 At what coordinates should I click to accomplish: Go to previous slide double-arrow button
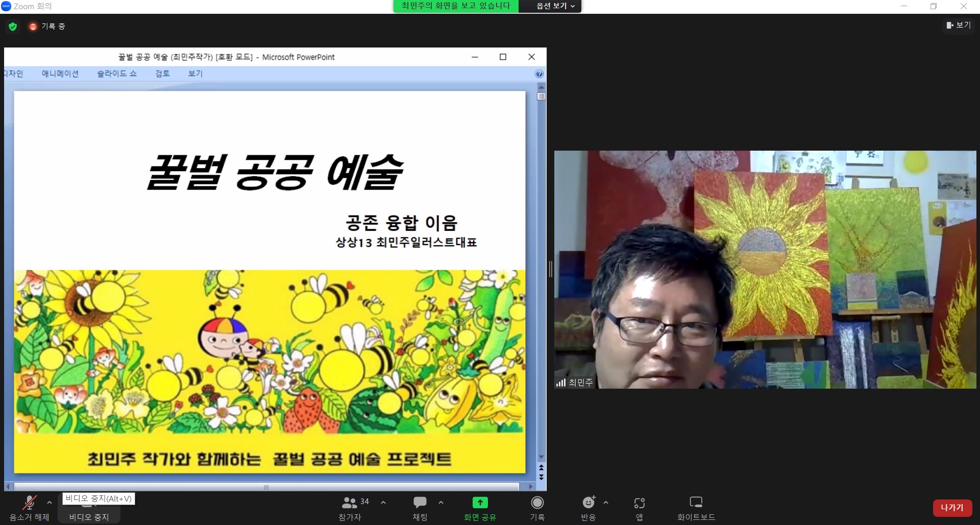[542, 467]
